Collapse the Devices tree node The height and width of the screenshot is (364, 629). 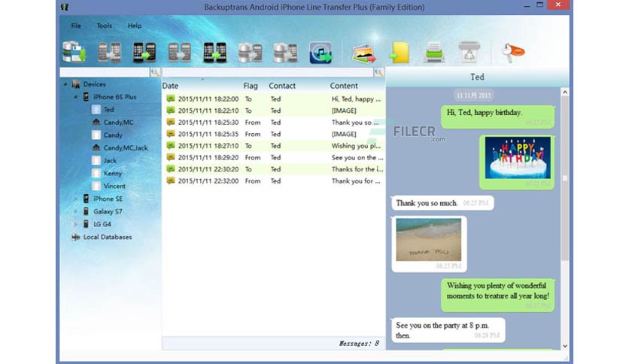(65, 84)
